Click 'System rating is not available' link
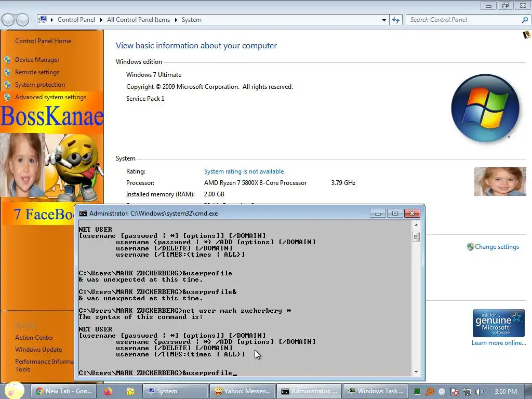This screenshot has height=399, width=532. (244, 171)
